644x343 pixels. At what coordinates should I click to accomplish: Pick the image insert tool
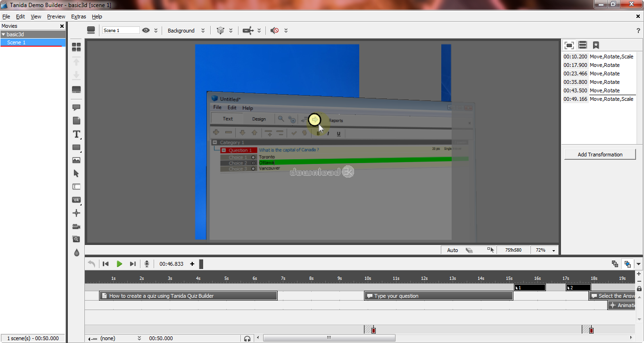coord(76,160)
